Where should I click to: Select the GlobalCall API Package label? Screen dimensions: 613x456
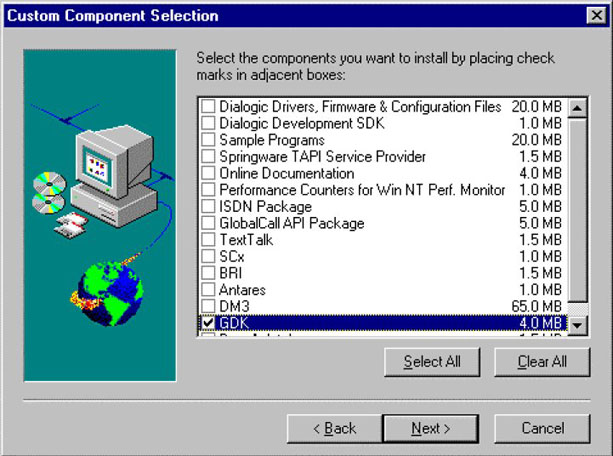point(292,223)
